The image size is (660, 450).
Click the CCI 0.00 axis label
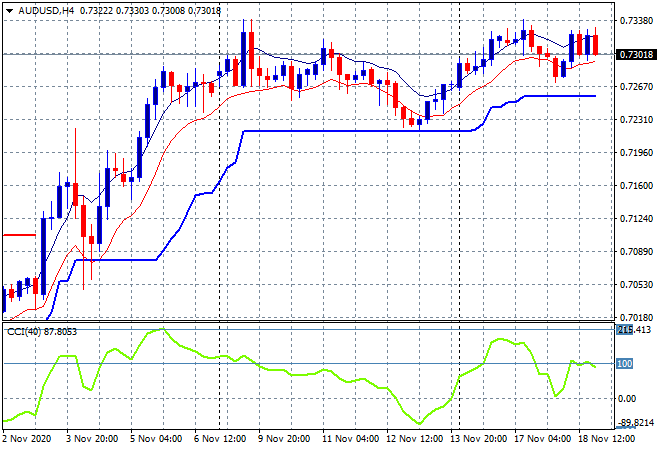(627, 399)
